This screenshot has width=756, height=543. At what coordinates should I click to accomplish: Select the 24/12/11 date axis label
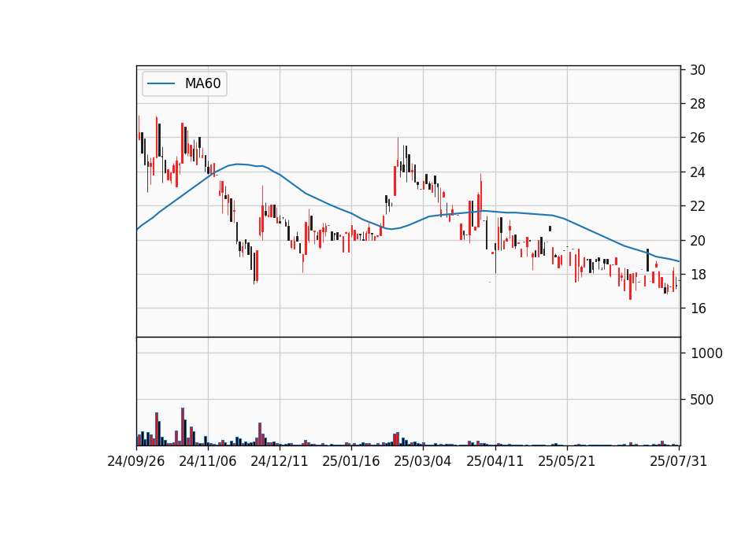[x=280, y=461]
